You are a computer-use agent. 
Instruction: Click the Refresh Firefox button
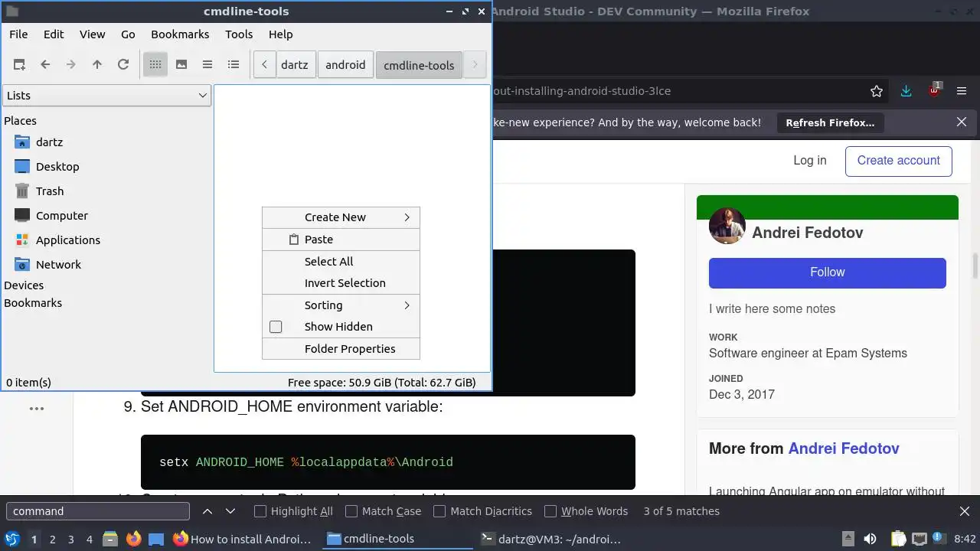tap(830, 122)
